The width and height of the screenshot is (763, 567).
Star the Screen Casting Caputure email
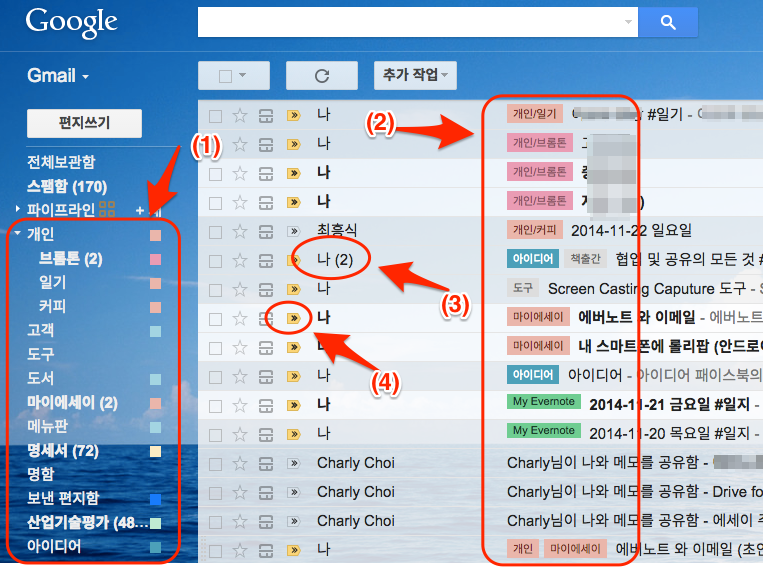[x=240, y=289]
